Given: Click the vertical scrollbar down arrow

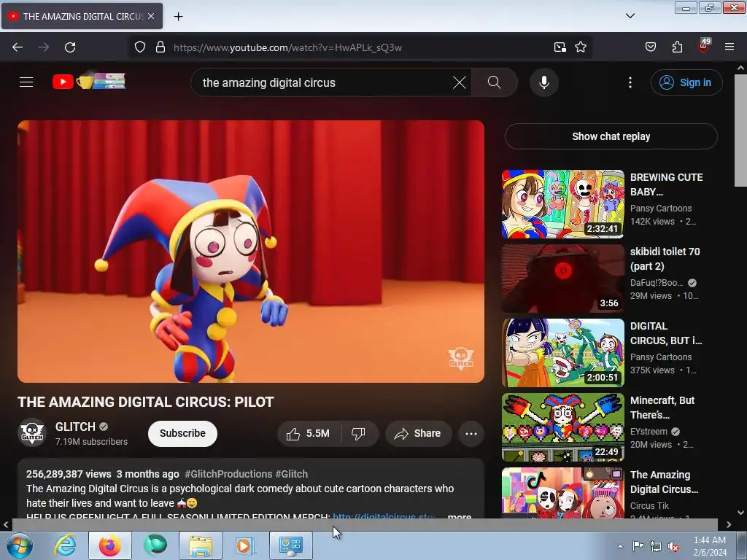Looking at the screenshot, I should pyautogui.click(x=741, y=513).
